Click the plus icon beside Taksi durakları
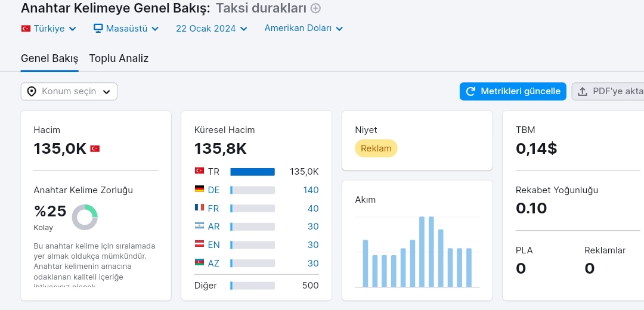This screenshot has height=310, width=644. pyautogui.click(x=315, y=8)
